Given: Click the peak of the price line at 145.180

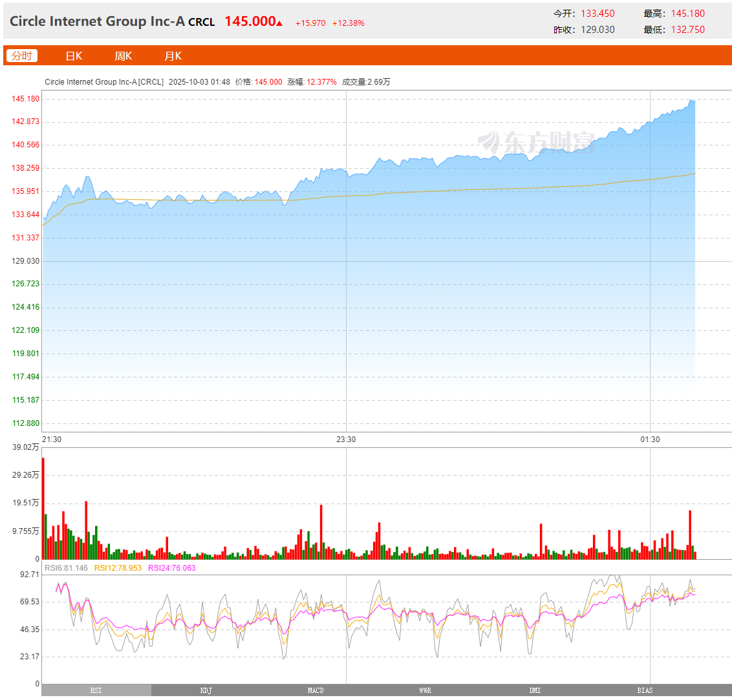Looking at the screenshot, I should (x=691, y=100).
